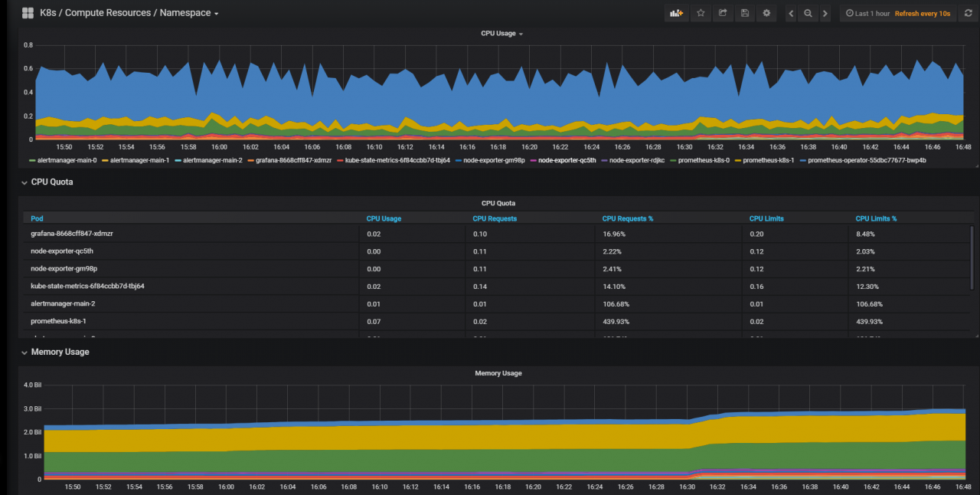Sort table by CPU Requests % column

pyautogui.click(x=627, y=218)
